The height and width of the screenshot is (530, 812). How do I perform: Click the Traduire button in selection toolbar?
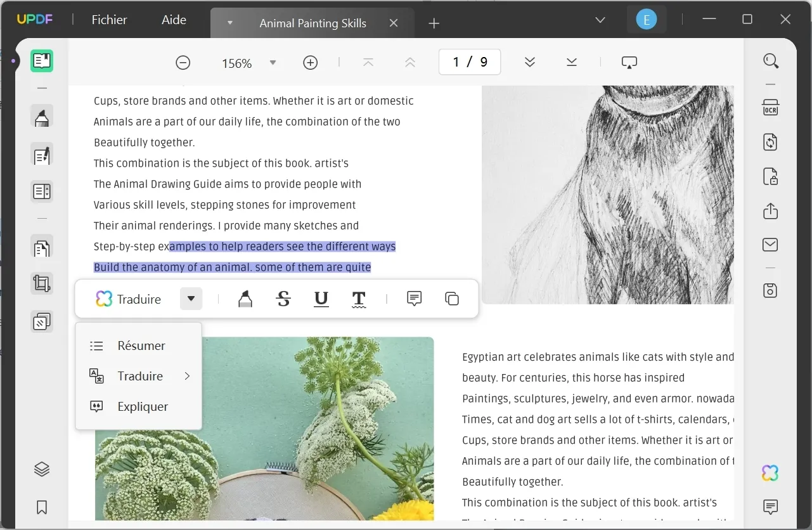coord(128,299)
